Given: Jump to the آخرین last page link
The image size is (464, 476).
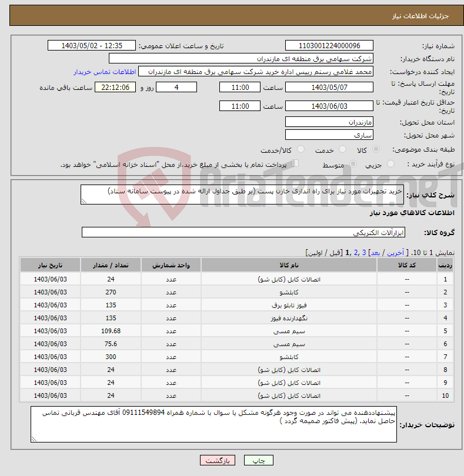Looking at the screenshot, I should pos(395,253).
